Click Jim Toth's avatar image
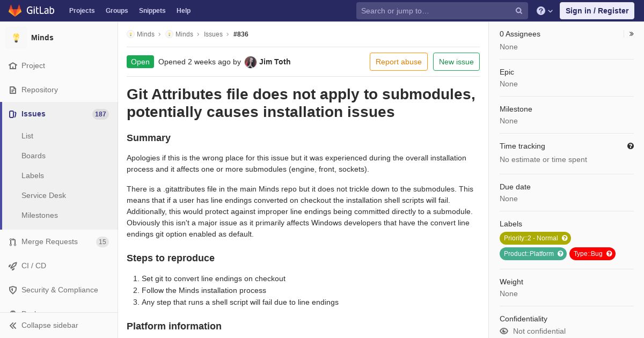The image size is (644, 338). point(251,62)
